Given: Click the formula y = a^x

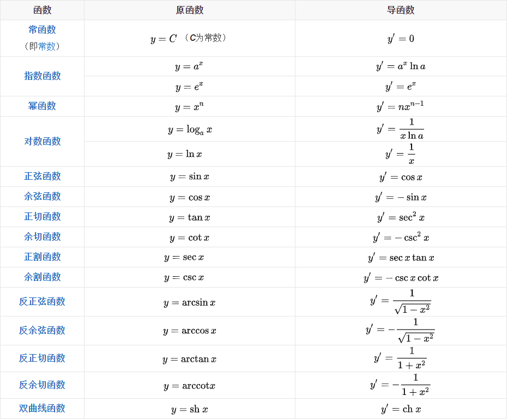Looking at the screenshot, I should pyautogui.click(x=189, y=66).
